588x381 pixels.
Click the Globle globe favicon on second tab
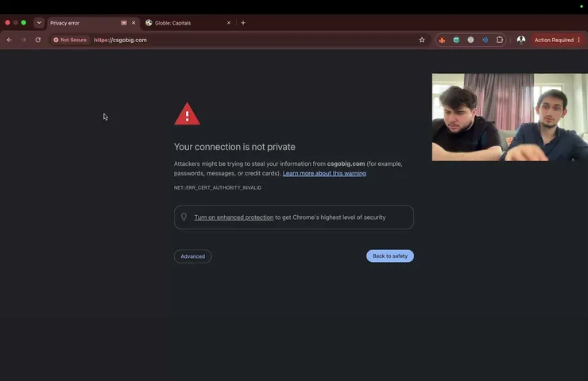[149, 23]
